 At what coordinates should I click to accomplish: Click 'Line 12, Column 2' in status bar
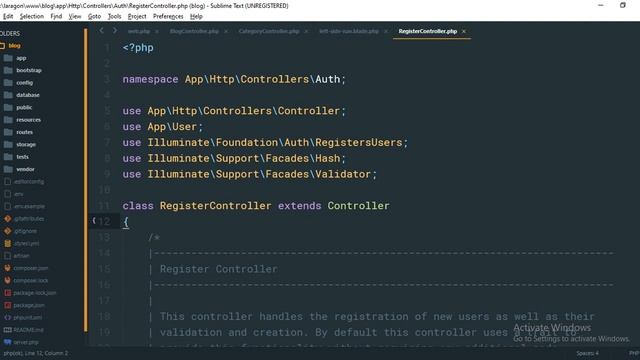coord(48,353)
